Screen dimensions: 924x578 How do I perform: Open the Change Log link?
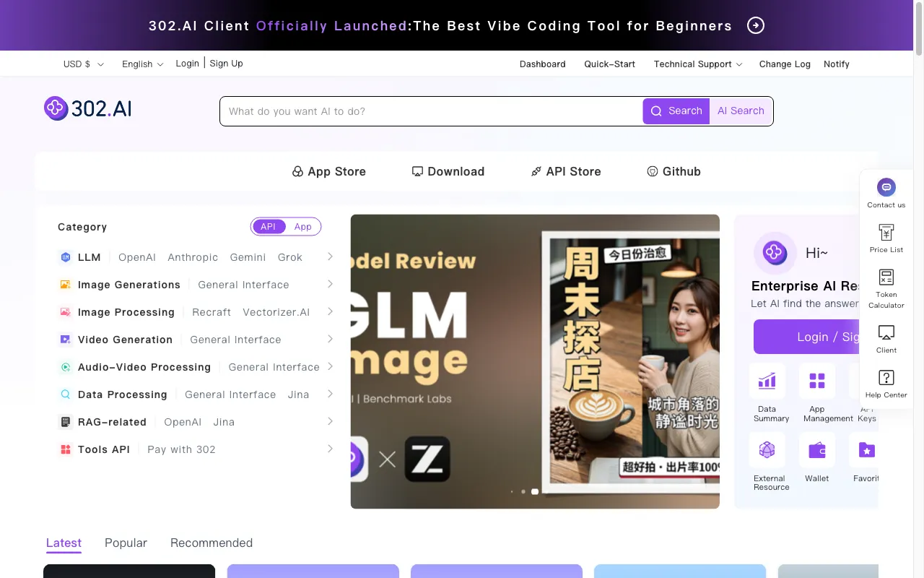tap(785, 64)
